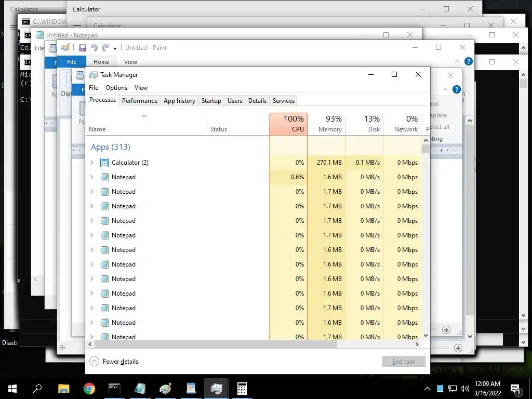The width and height of the screenshot is (532, 399).
Task: Click the Task Manager vertical scrollbar up arrow
Action: click(x=426, y=140)
